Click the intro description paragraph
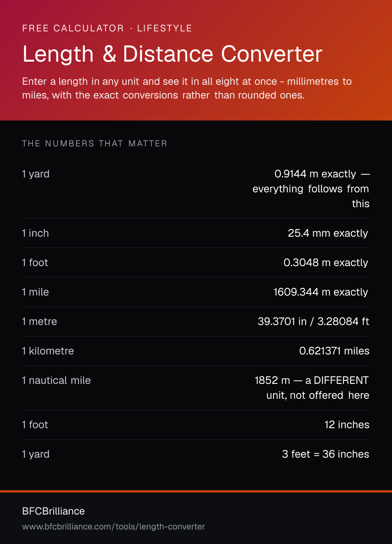Viewport: 392px width, 544px height. pyautogui.click(x=187, y=88)
